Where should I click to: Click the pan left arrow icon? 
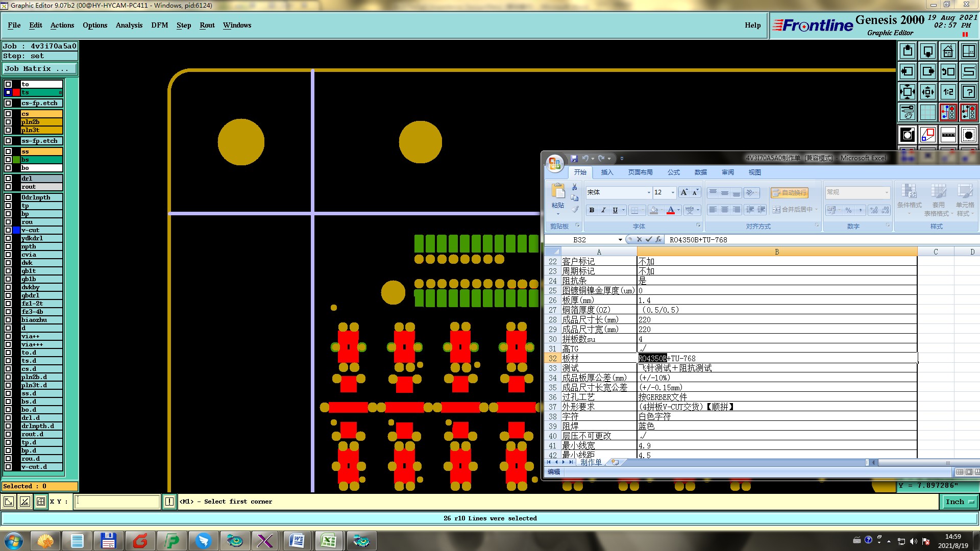[x=907, y=71]
